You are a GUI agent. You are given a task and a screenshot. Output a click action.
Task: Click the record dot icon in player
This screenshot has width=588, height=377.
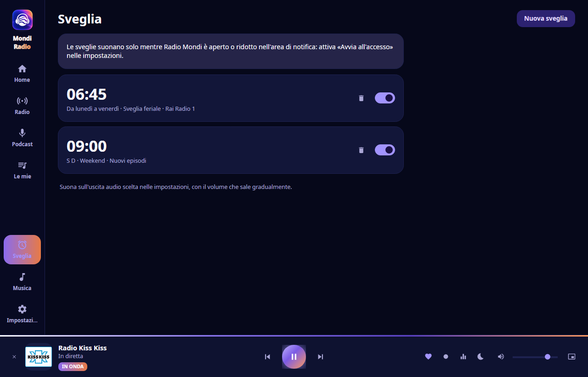point(446,356)
